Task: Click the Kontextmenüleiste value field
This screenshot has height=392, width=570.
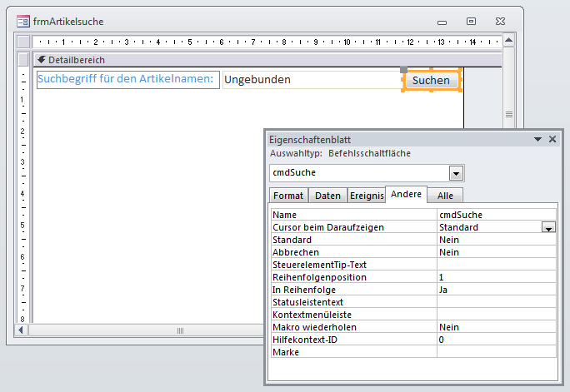Action: click(497, 315)
